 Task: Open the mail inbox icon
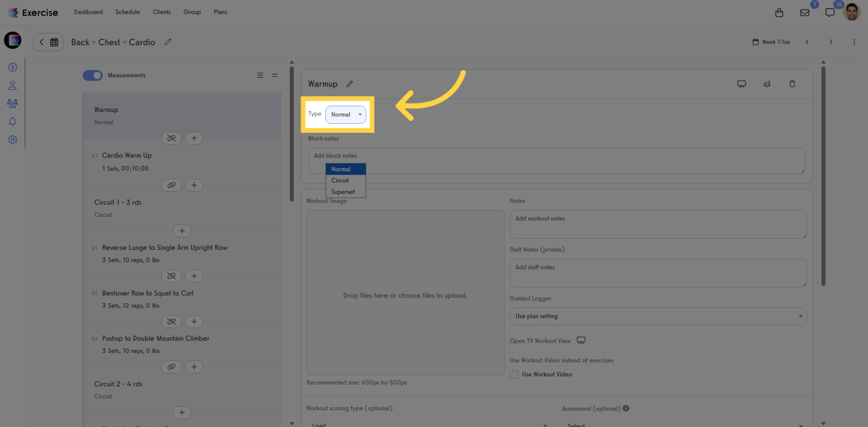click(x=804, y=13)
